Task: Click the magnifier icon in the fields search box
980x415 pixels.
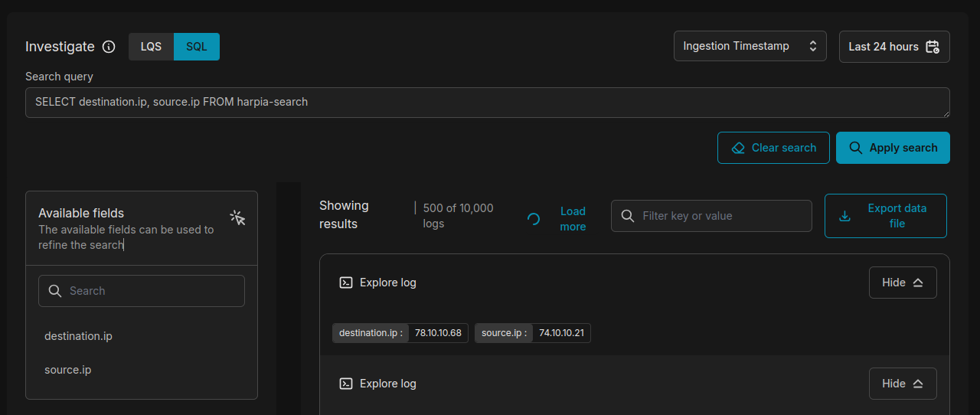Action: 54,291
